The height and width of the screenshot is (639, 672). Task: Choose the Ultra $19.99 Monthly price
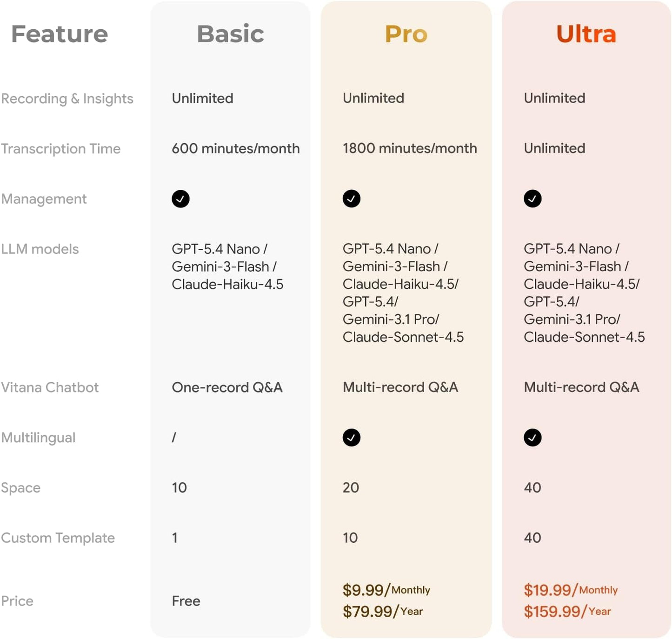(571, 590)
